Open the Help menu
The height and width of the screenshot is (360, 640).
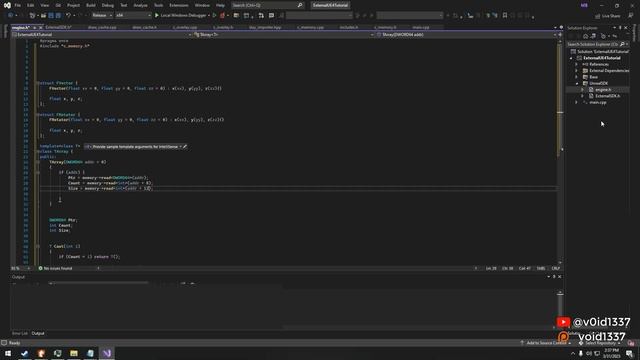(220, 5)
